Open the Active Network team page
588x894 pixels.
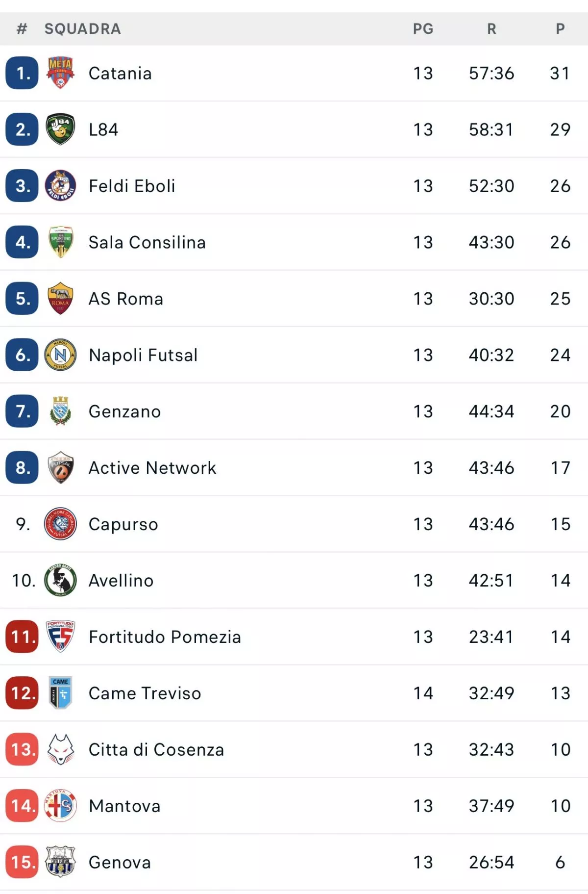(x=152, y=468)
